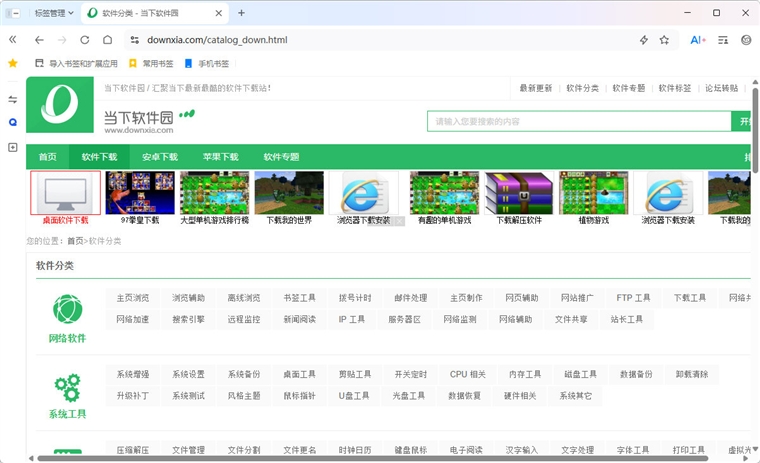Screen dimensions: 760x463
Task: Click the browser back arrow
Action: point(39,40)
